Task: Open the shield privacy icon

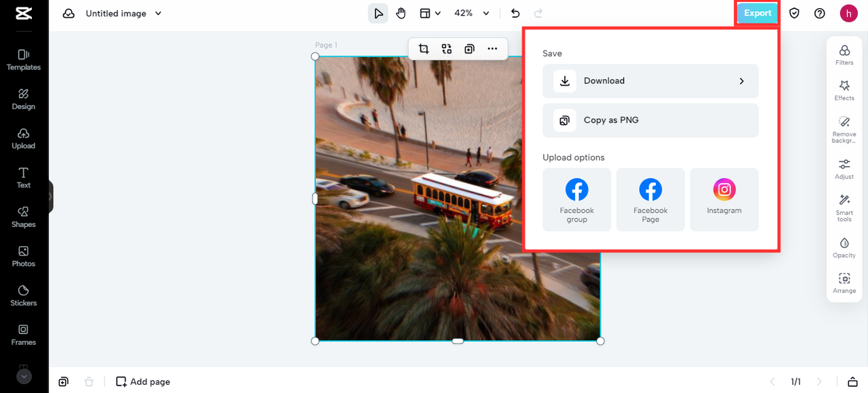Action: tap(794, 14)
